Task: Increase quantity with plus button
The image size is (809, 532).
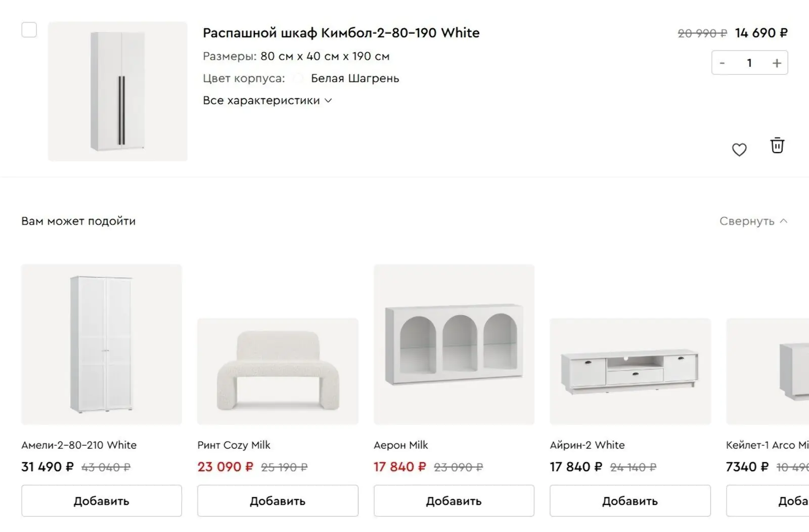Action: (777, 63)
